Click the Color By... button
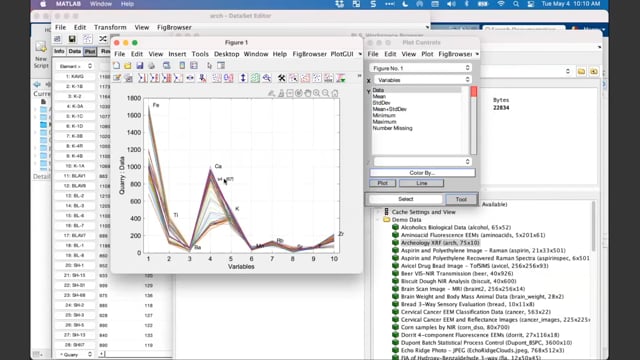Screen dimensions: 640x360 (422, 173)
